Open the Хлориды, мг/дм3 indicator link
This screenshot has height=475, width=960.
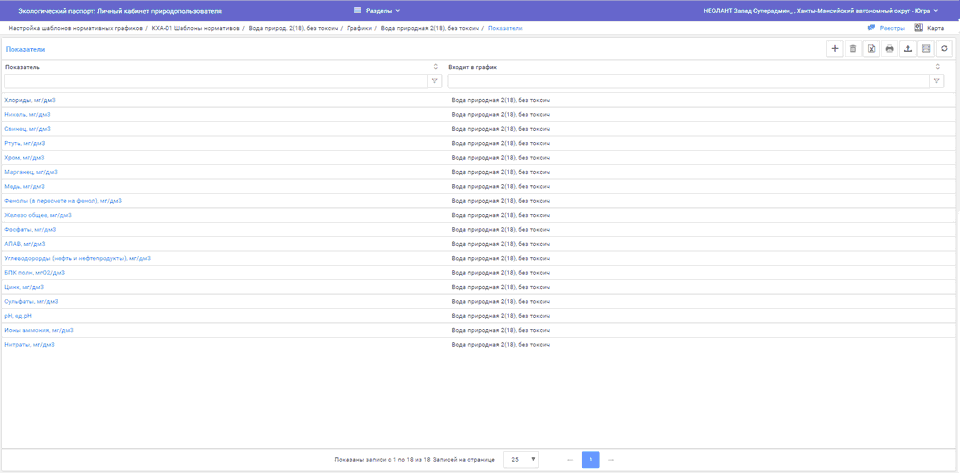[29, 100]
